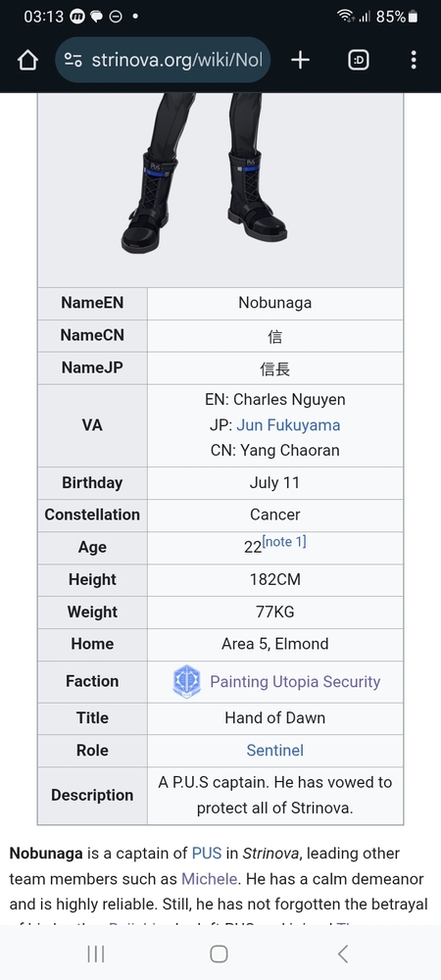Open the tab switcher icon

pyautogui.click(x=358, y=60)
